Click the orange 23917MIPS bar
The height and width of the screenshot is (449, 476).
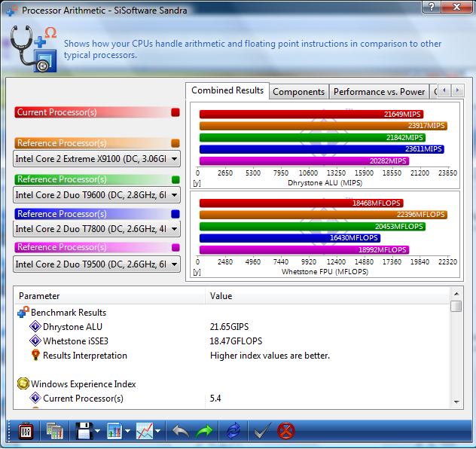[x=323, y=126]
